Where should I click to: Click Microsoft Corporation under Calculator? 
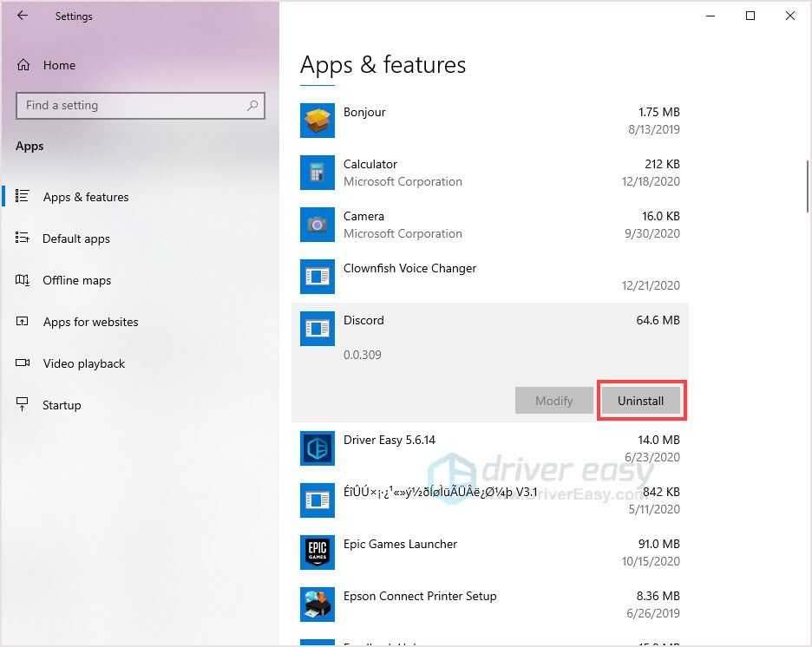tap(403, 181)
